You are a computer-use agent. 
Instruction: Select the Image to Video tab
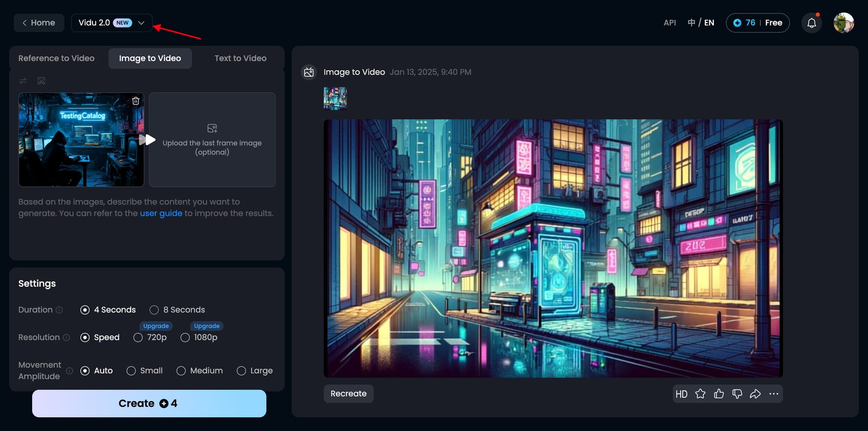coord(150,58)
